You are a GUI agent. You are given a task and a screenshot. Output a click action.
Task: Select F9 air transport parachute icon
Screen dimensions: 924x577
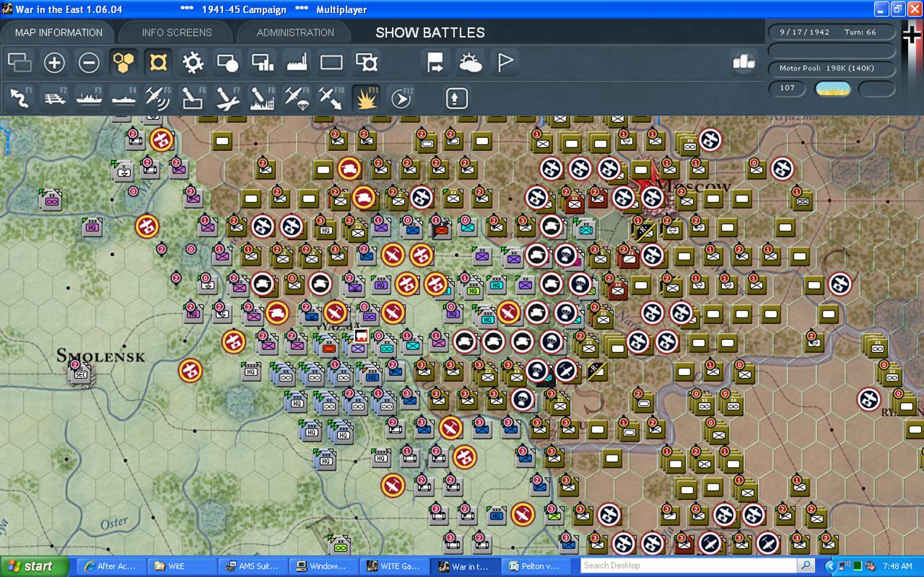(297, 98)
